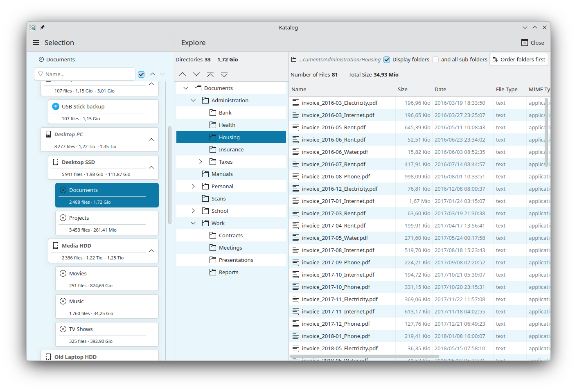This screenshot has height=392, width=577.
Task: Click the Old Laptop HDD drive icon
Action: coord(48,357)
